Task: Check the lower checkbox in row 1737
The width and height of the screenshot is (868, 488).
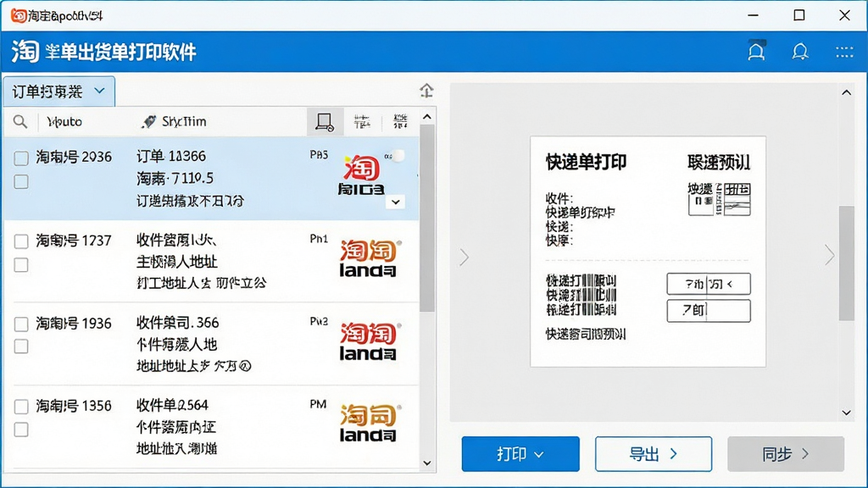Action: pos(21,265)
